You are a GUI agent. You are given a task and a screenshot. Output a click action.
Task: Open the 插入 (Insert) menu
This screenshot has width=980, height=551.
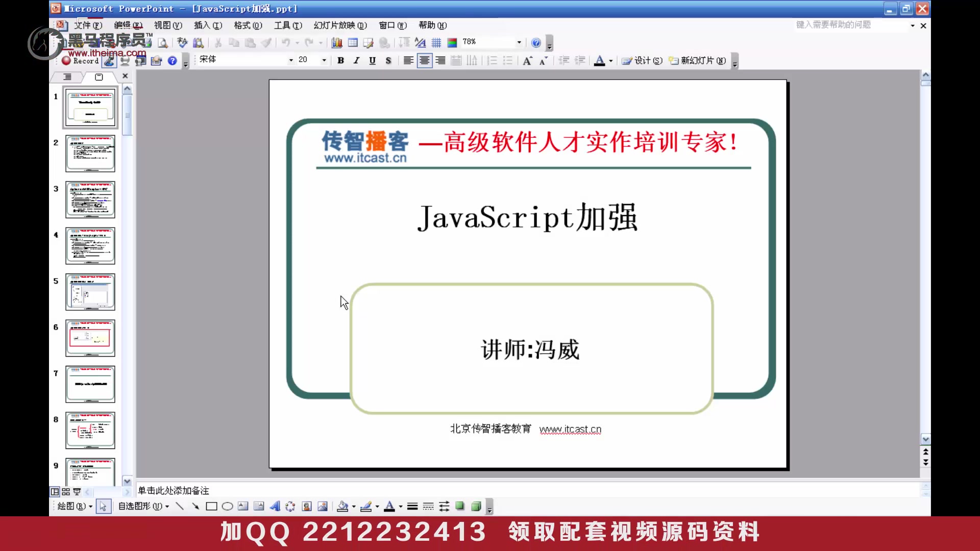point(208,26)
